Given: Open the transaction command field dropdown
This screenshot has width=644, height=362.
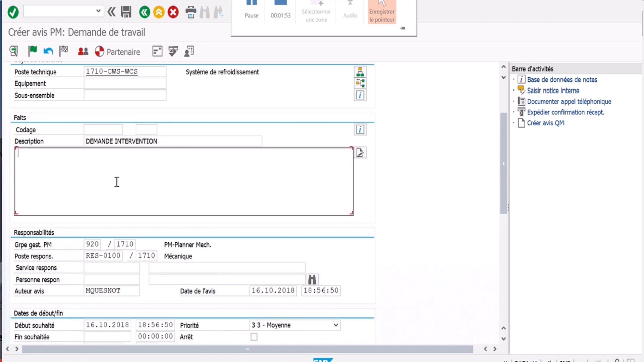Looking at the screenshot, I should click(x=98, y=11).
